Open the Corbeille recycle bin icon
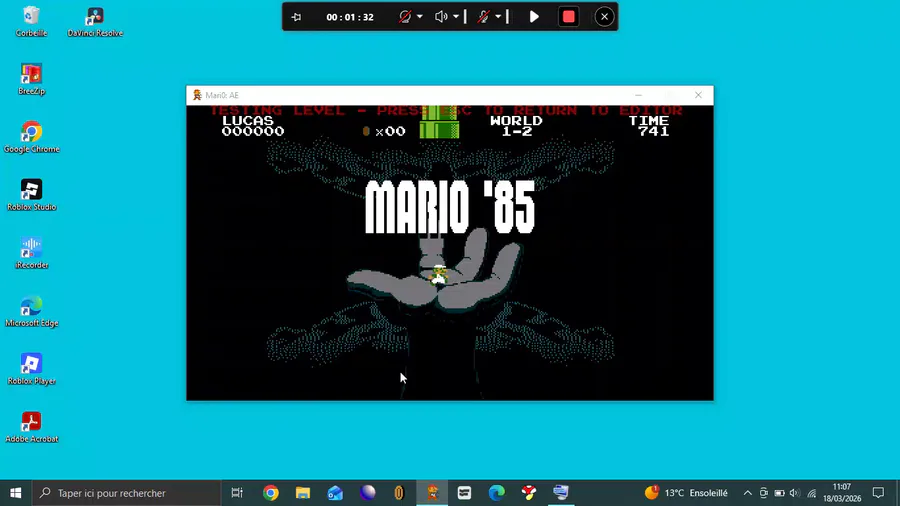The image size is (900, 506). 32,22
